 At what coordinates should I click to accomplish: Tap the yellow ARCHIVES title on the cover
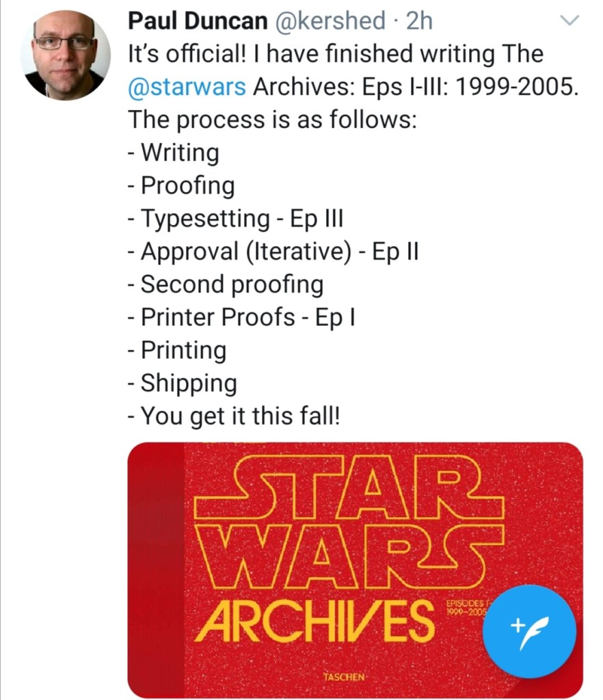coord(314,621)
